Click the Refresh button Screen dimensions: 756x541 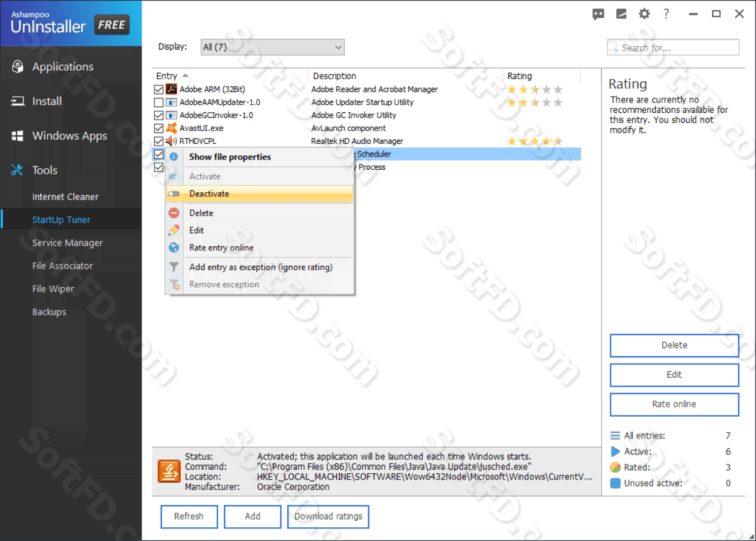[x=189, y=516]
